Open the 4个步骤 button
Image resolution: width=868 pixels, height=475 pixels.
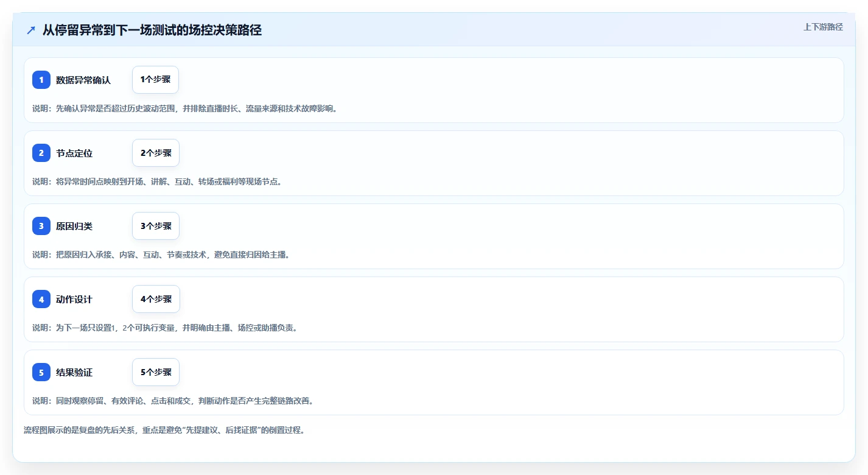(x=156, y=299)
